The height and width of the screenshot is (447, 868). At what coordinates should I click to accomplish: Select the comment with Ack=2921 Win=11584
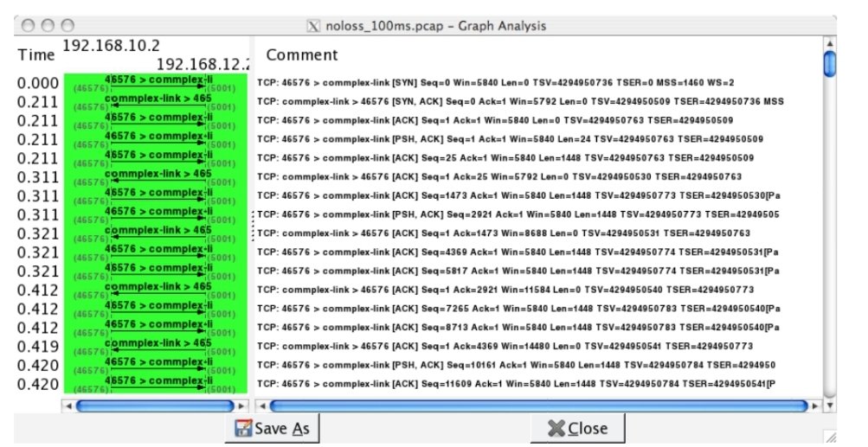point(505,290)
